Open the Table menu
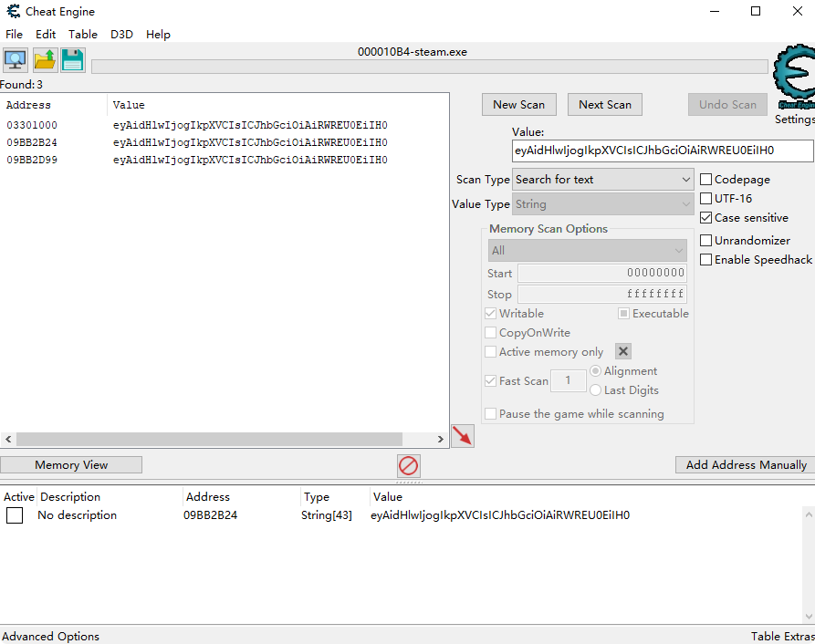Image resolution: width=815 pixels, height=644 pixels. 83,34
